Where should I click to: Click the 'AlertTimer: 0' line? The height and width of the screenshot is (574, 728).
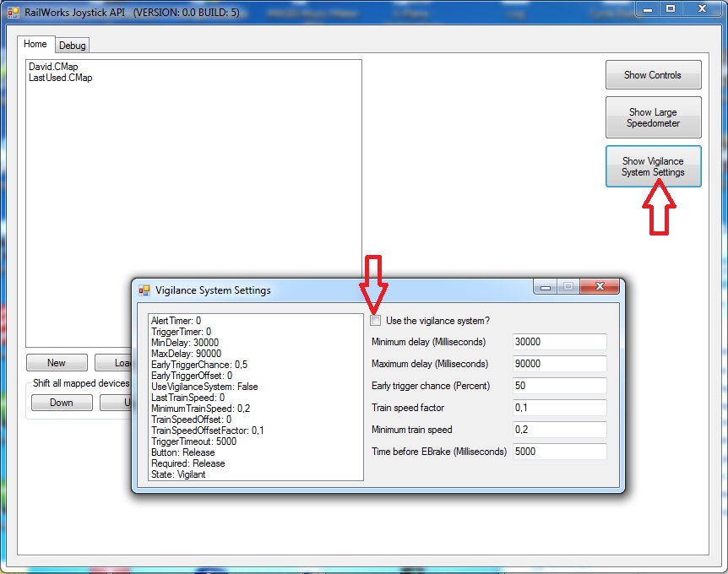176,321
